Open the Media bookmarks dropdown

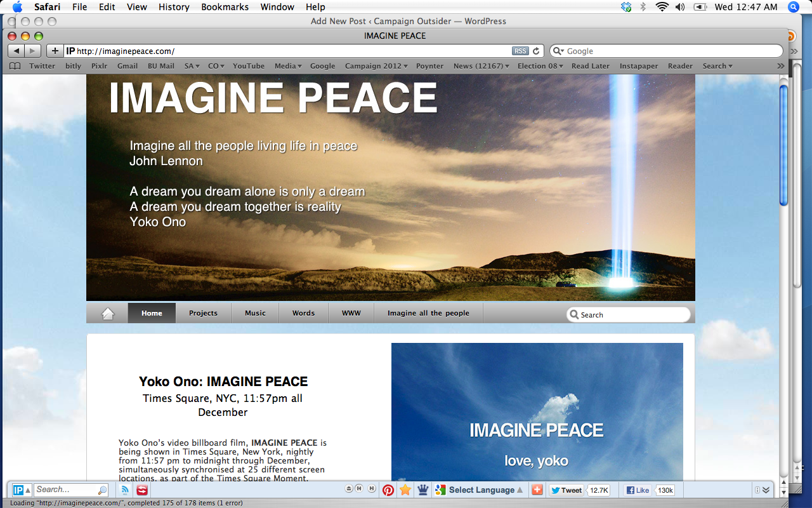(287, 66)
